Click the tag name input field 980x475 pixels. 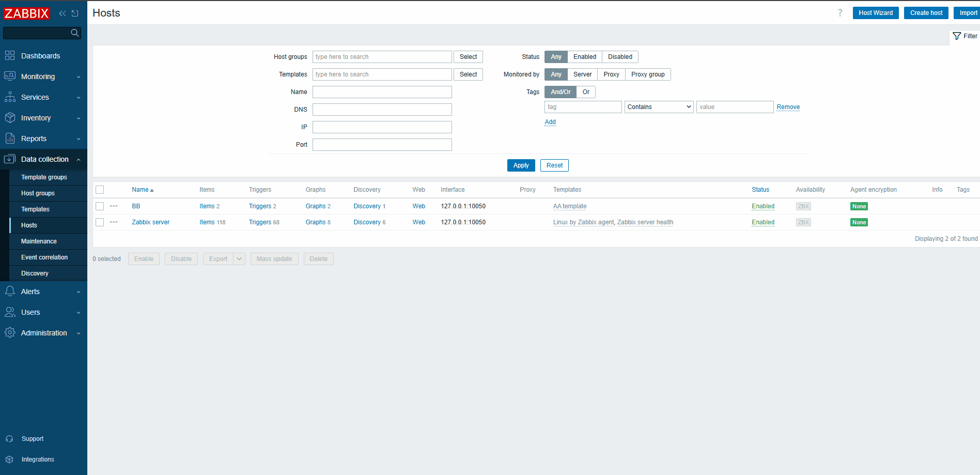point(583,107)
